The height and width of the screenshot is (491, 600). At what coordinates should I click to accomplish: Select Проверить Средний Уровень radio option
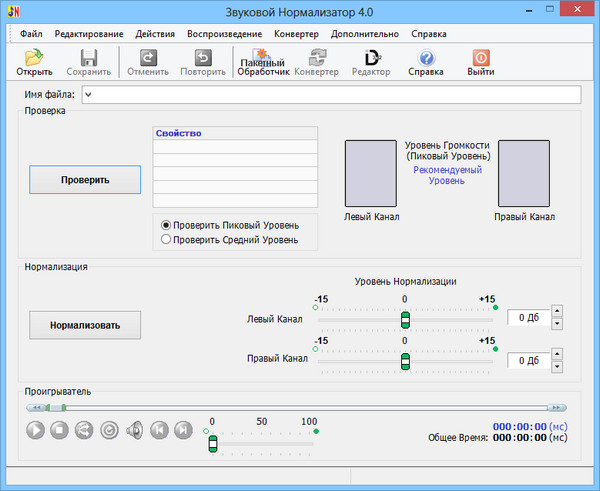click(x=166, y=240)
